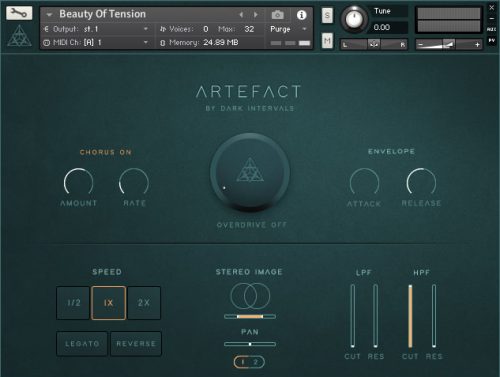Image resolution: width=500 pixels, height=377 pixels.
Task: Click the LPF RES slider
Action: click(376, 316)
